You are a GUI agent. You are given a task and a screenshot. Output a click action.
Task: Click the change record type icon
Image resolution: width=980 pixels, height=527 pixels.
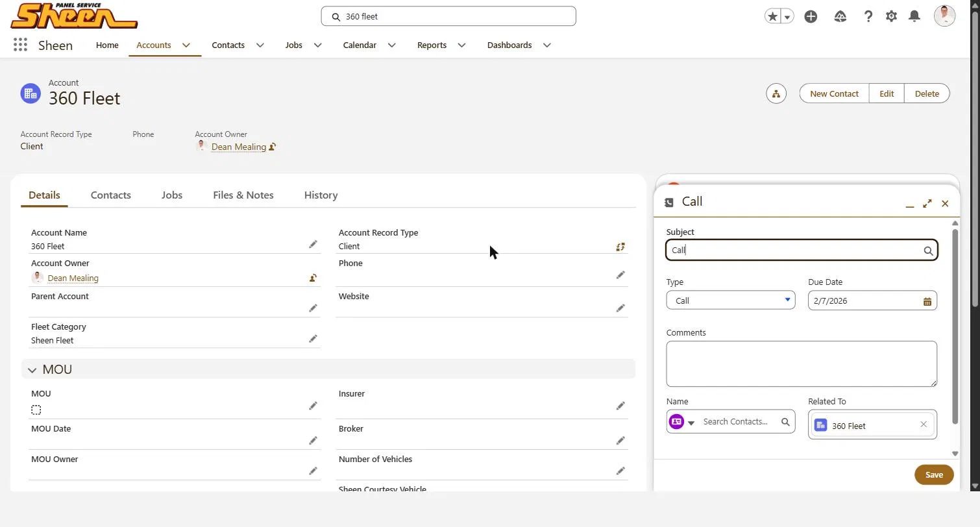pyautogui.click(x=620, y=247)
